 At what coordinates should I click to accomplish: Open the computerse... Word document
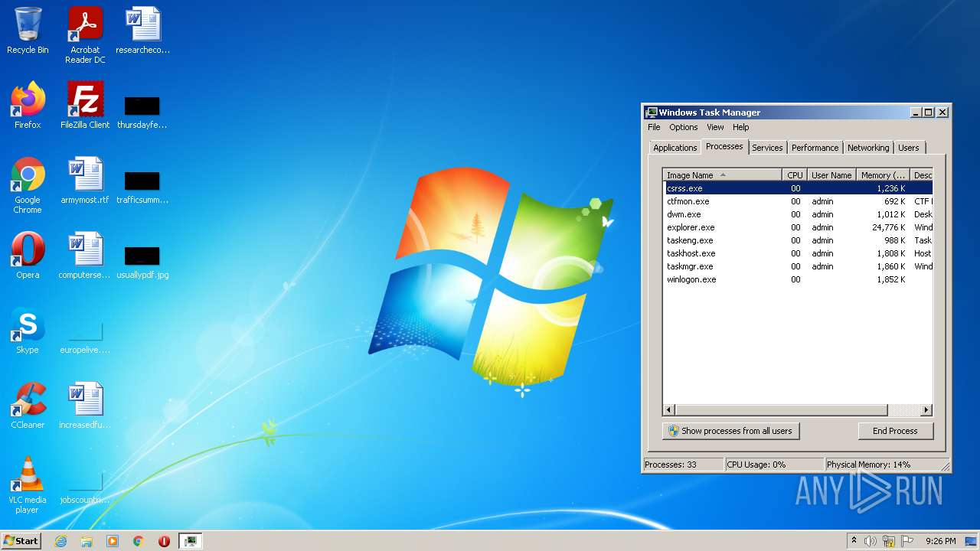[85, 256]
